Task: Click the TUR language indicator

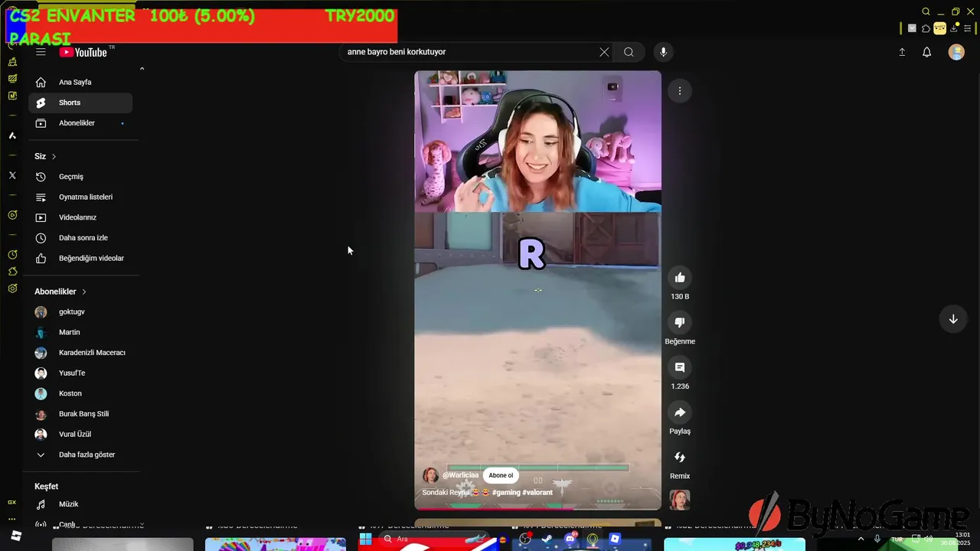Action: click(x=897, y=539)
